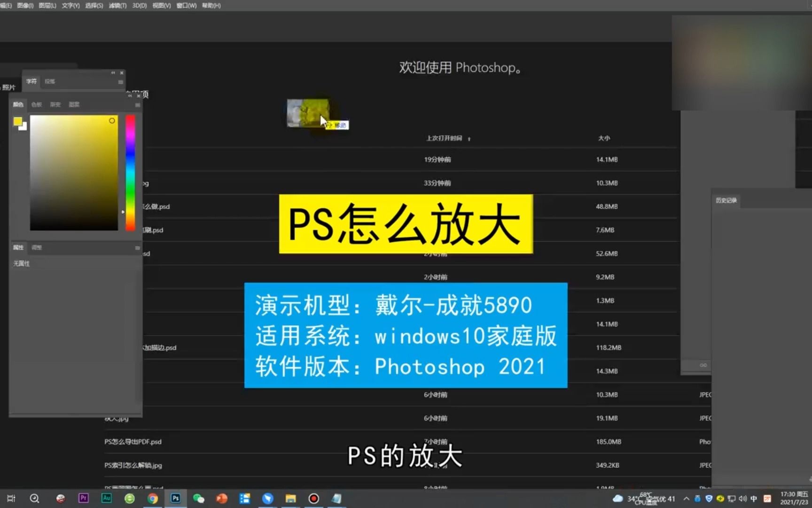Switch to the 属性 Properties tab

(18, 247)
